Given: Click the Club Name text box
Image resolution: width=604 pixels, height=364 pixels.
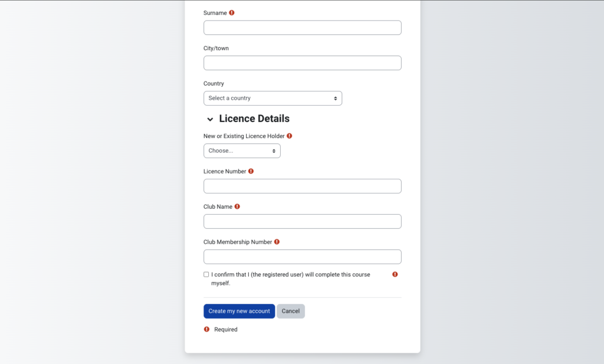Looking at the screenshot, I should click(x=302, y=222).
